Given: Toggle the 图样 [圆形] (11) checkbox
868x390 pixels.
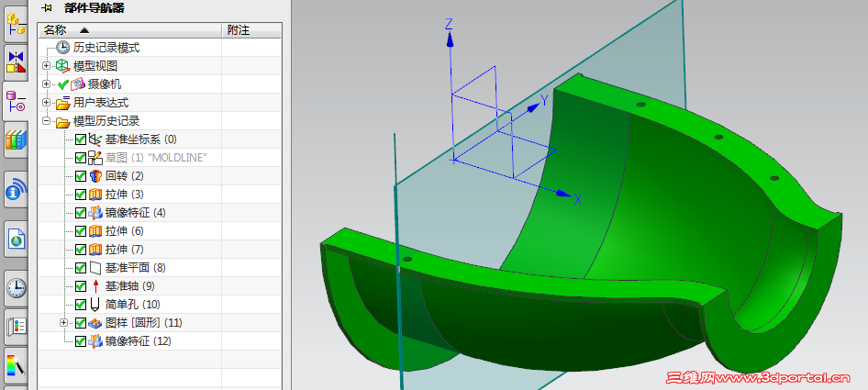Looking at the screenshot, I should [x=80, y=322].
